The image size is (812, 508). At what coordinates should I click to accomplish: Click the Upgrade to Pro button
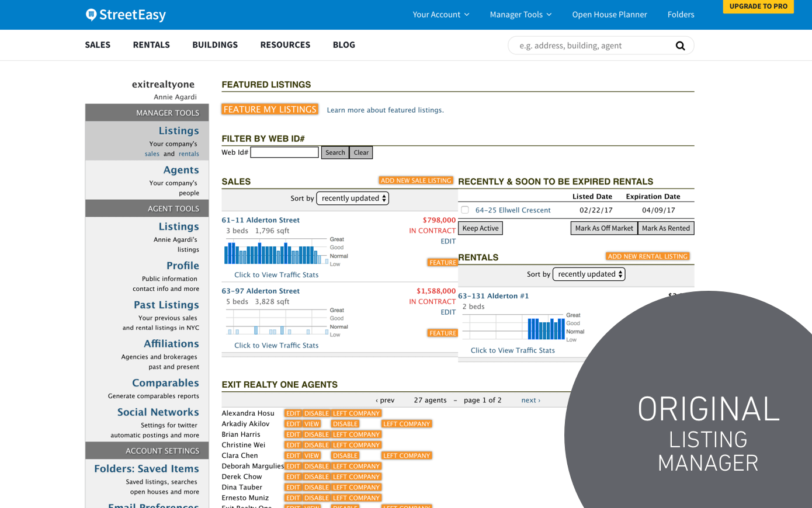(758, 6)
